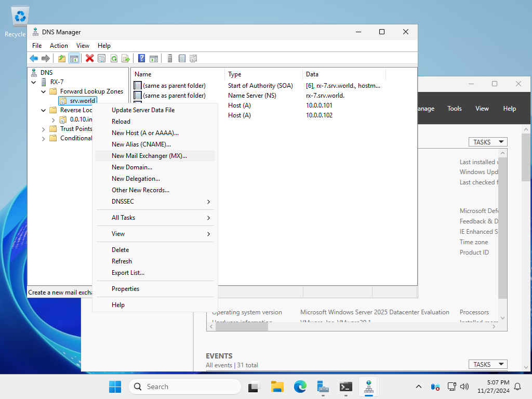Open Microsoft Edge from the taskbar
The height and width of the screenshot is (399, 532).
click(x=300, y=387)
